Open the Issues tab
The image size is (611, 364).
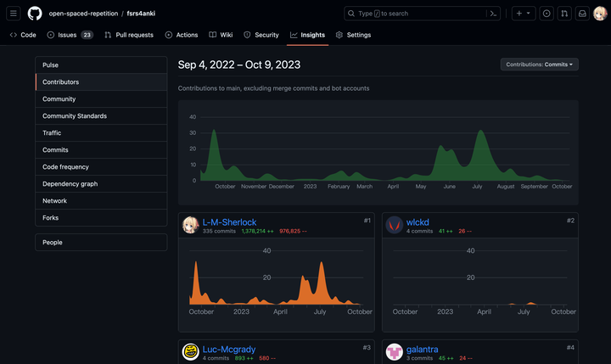click(x=70, y=35)
